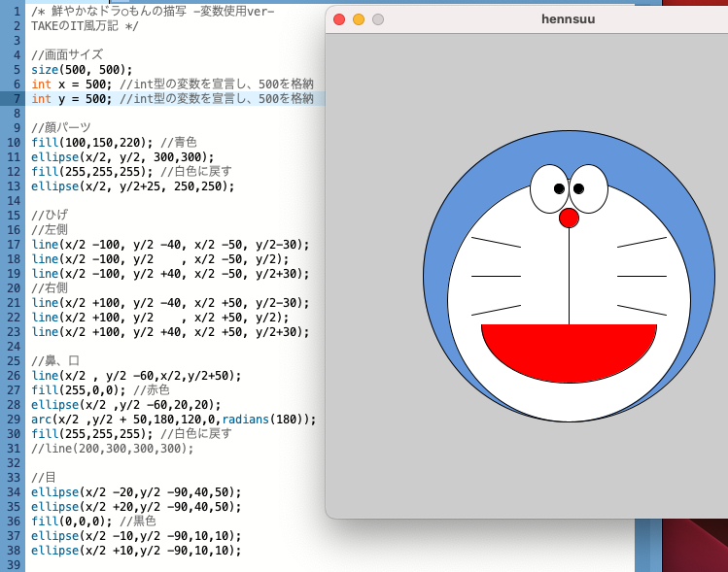The image size is (728, 572).
Task: Click the last line ellipse(x/2 +10,y/2 -90,10,10)
Action: click(x=136, y=551)
